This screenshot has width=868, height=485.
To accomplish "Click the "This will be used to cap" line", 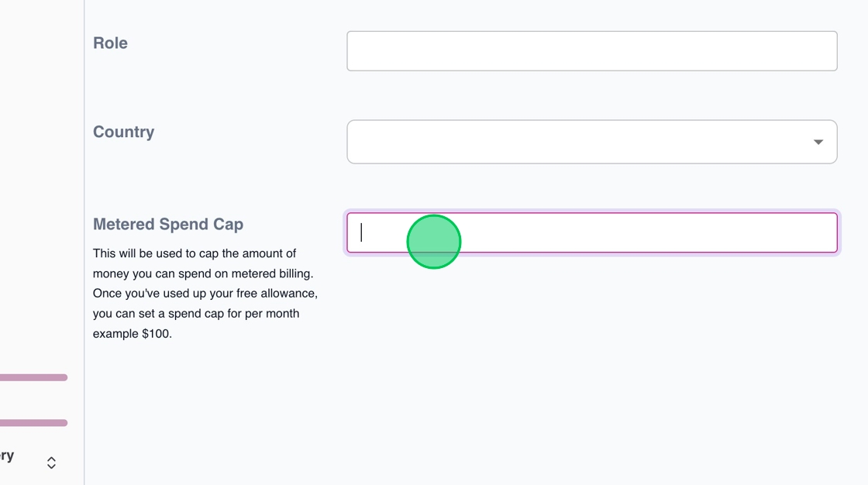I will click(x=195, y=253).
